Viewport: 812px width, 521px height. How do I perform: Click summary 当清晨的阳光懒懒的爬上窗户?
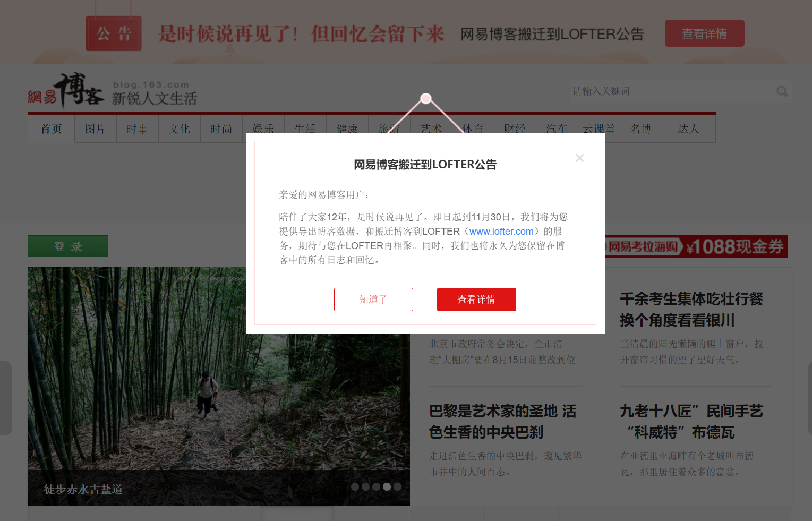coord(691,352)
